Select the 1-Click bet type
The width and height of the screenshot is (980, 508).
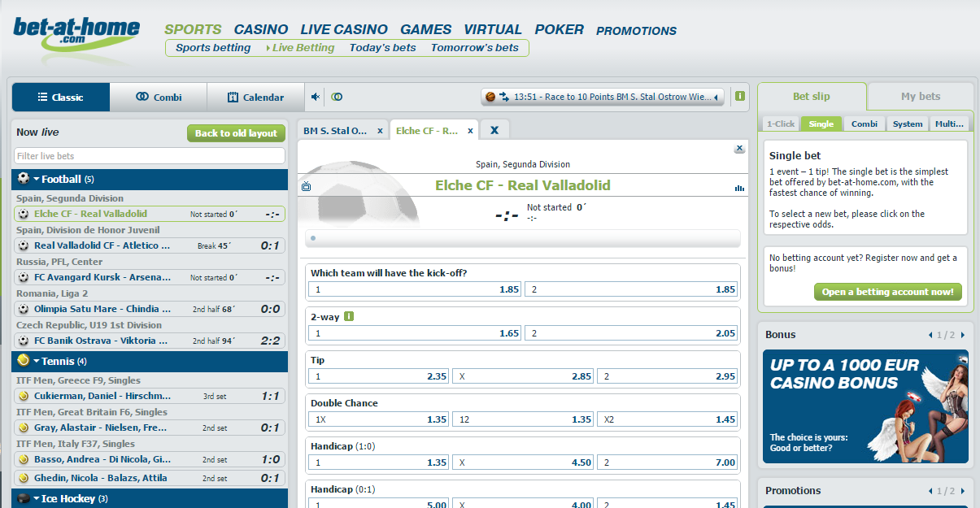pyautogui.click(x=781, y=124)
